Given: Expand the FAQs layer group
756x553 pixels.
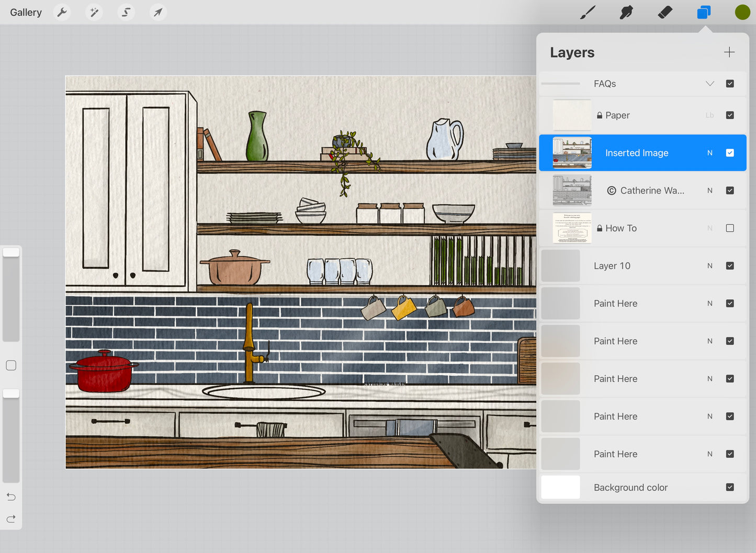Looking at the screenshot, I should [x=709, y=84].
